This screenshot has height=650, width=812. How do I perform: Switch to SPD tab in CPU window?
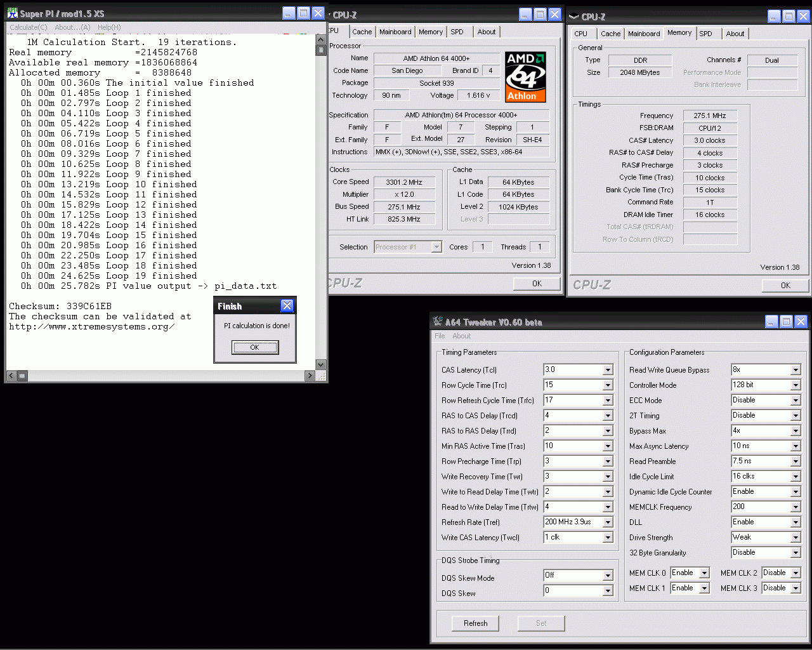tap(457, 32)
